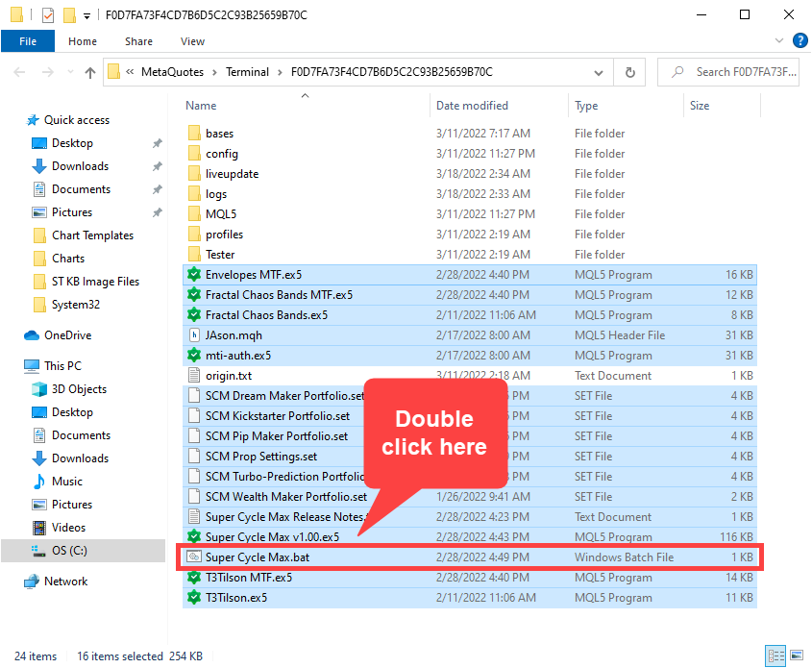Image resolution: width=812 pixels, height=668 pixels.
Task: Go up one folder level with up arrow
Action: point(90,72)
